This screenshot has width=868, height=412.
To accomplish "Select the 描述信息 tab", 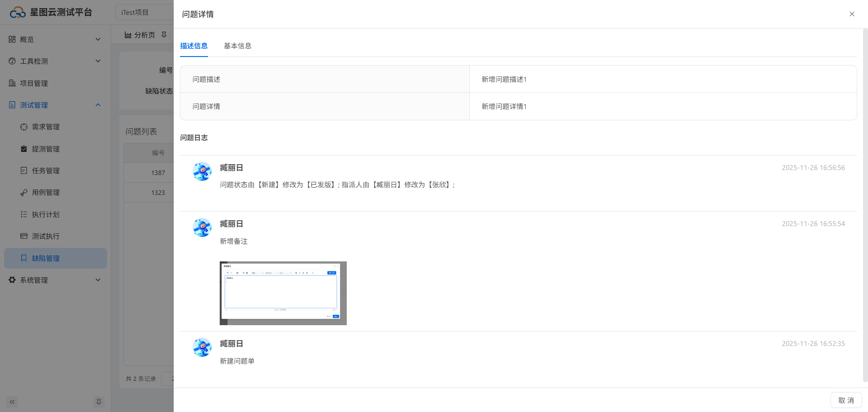I will 193,46.
